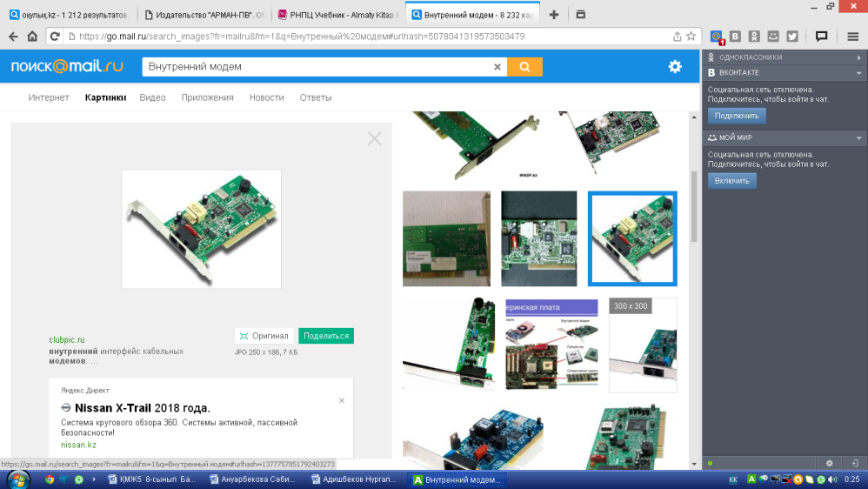The height and width of the screenshot is (489, 868).
Task: Open a new tab with plus icon
Action: (x=554, y=15)
